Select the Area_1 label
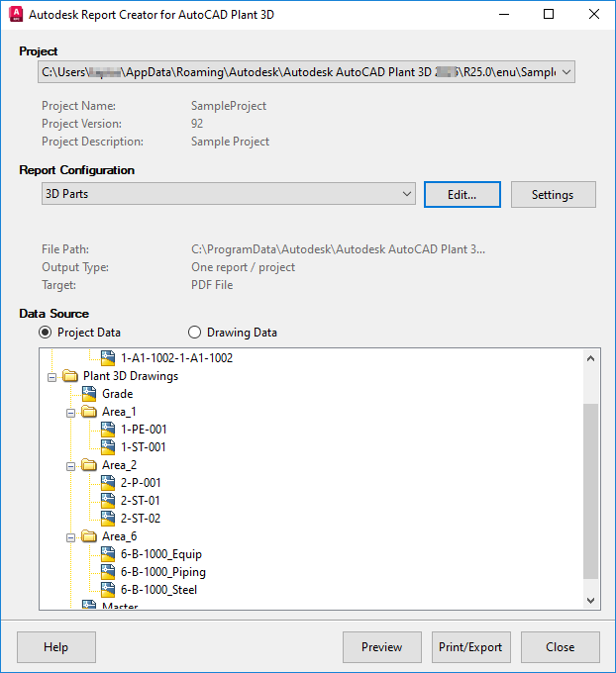Viewport: 616px width, 673px height. [x=119, y=412]
